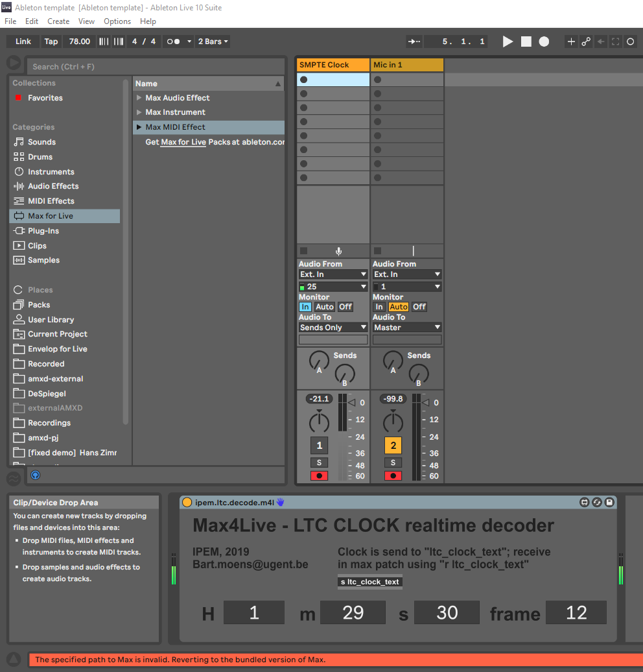Set SMPTE Clock monitor to Off

345,307
